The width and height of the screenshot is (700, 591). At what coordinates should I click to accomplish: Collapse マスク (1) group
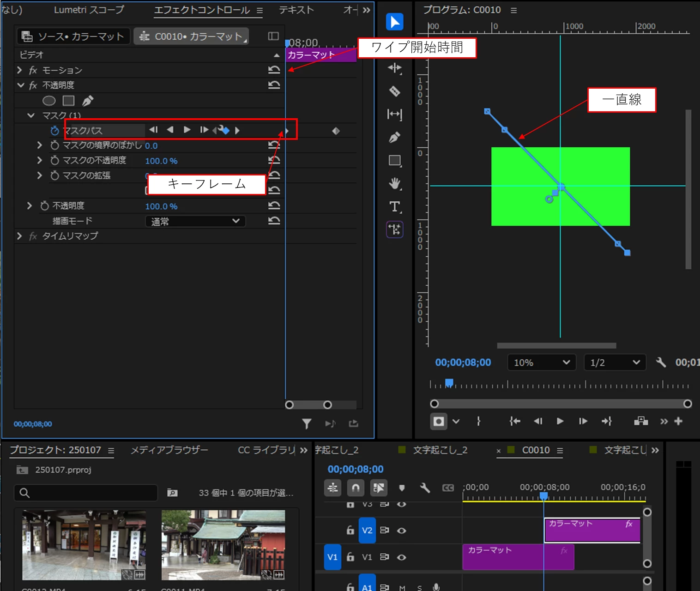pyautogui.click(x=31, y=115)
